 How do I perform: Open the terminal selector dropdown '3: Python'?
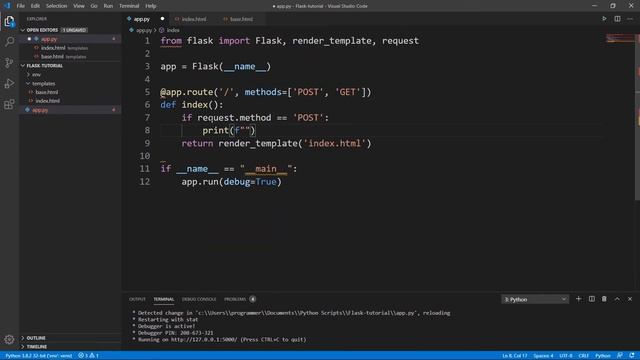coord(535,299)
